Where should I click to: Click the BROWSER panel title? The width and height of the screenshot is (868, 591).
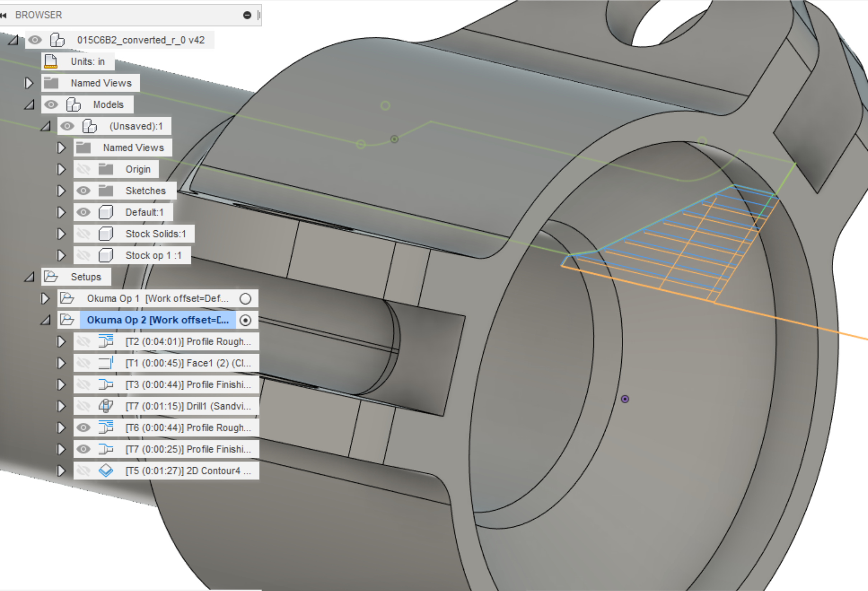[x=38, y=15]
